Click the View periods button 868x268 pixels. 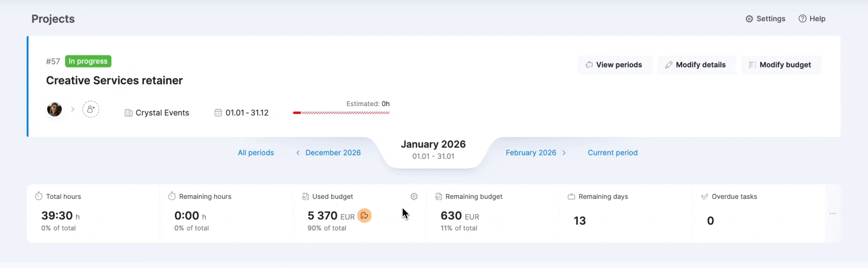pyautogui.click(x=615, y=65)
